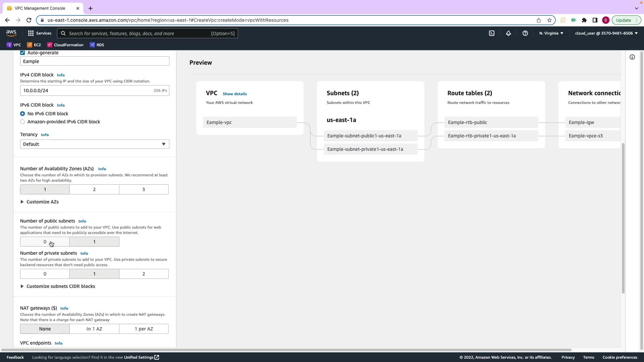This screenshot has height=362, width=644.
Task: Open the notifications bell
Action: tap(508, 33)
